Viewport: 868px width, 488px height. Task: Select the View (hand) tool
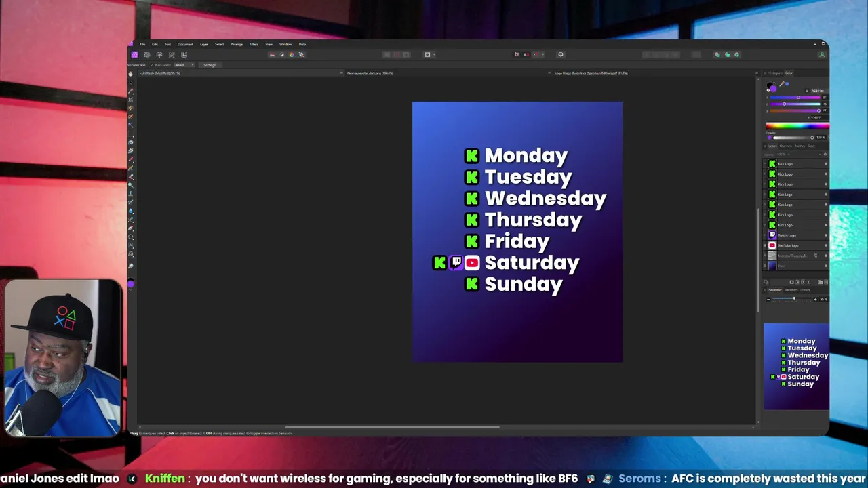pos(130,74)
